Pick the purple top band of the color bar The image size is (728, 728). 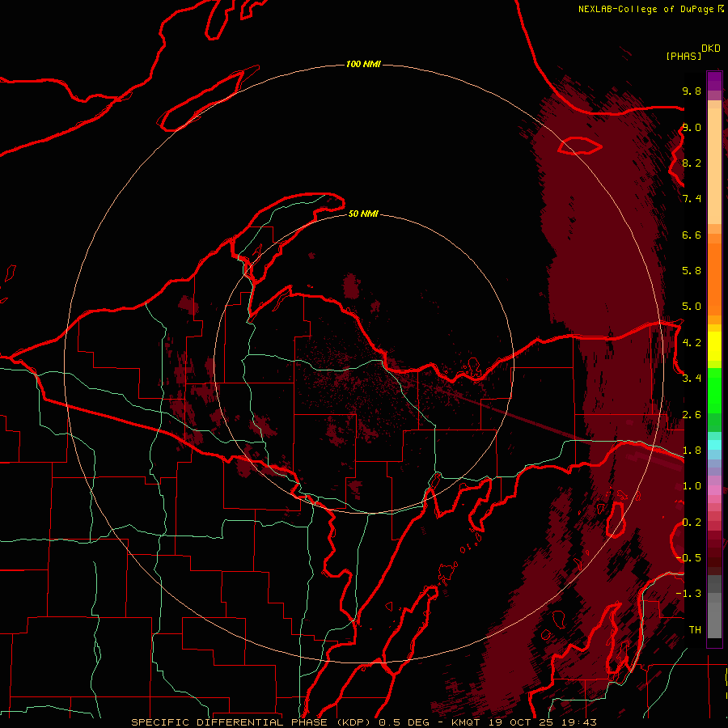(714, 81)
